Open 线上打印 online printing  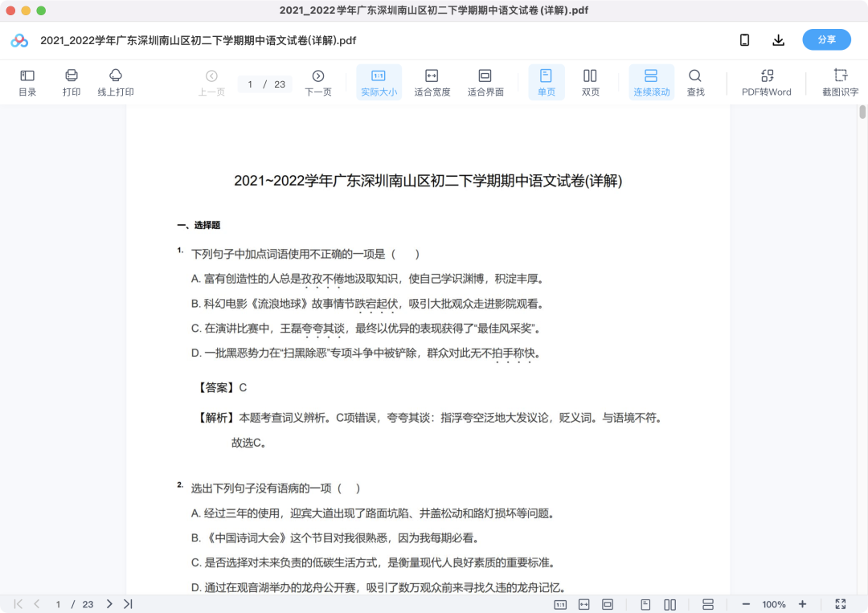[116, 83]
